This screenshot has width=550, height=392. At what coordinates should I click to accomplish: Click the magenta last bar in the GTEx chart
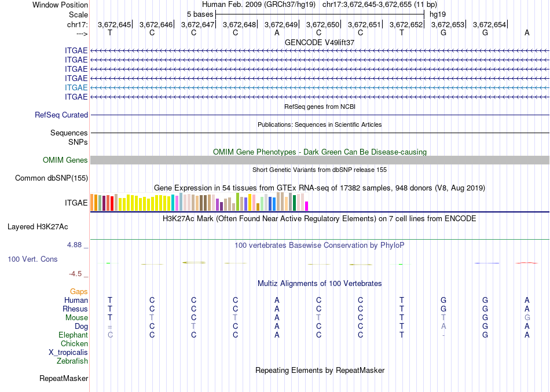[307, 206]
